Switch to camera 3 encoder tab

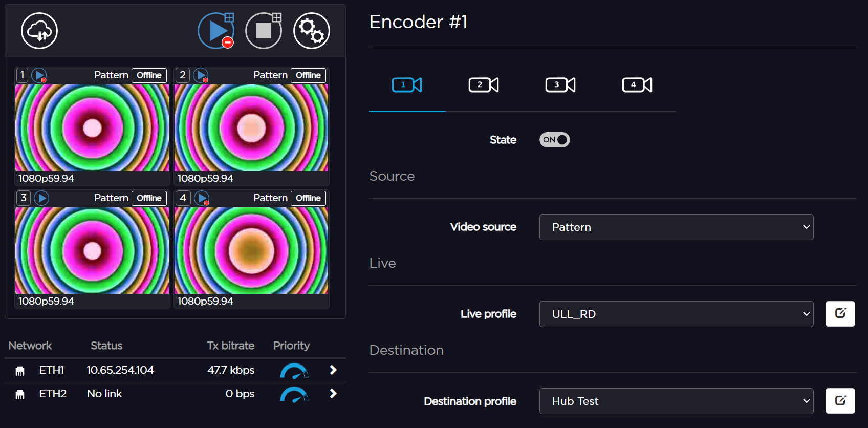click(561, 85)
